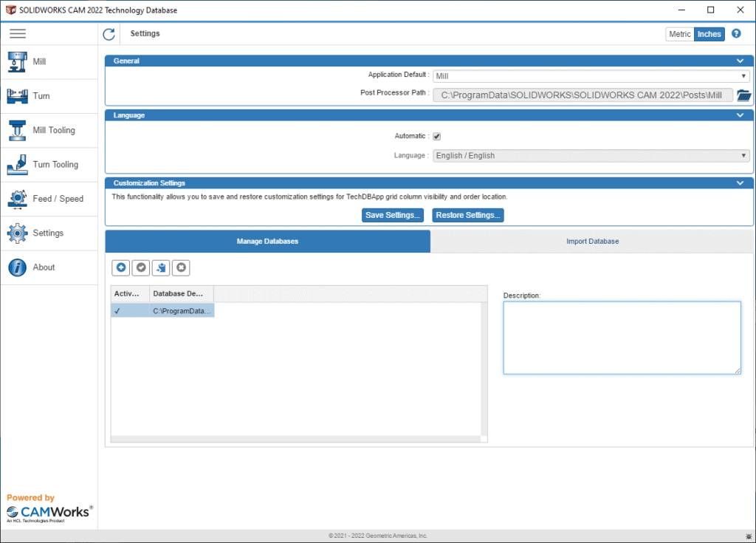Switch units to Metric
This screenshot has height=543, width=756.
click(680, 34)
